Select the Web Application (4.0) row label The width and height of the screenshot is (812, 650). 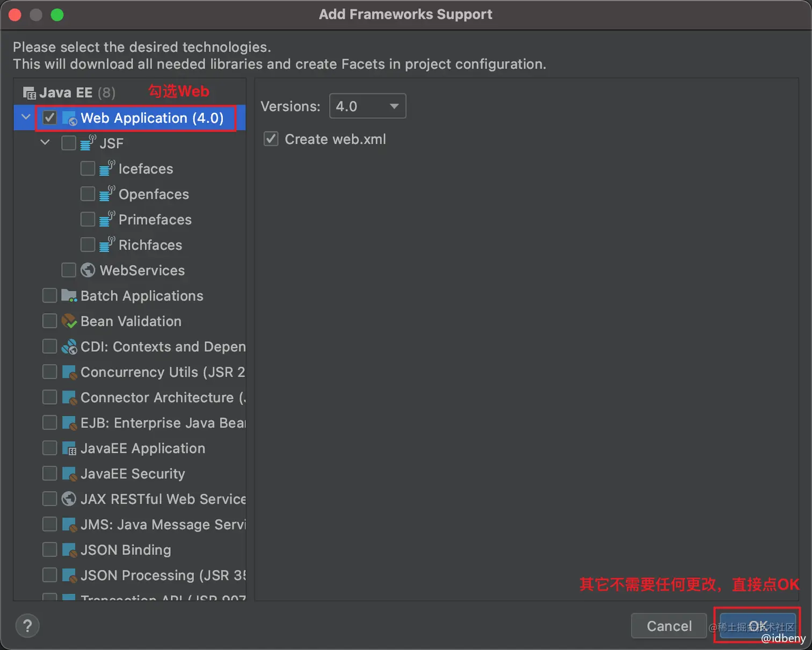pyautogui.click(x=152, y=118)
